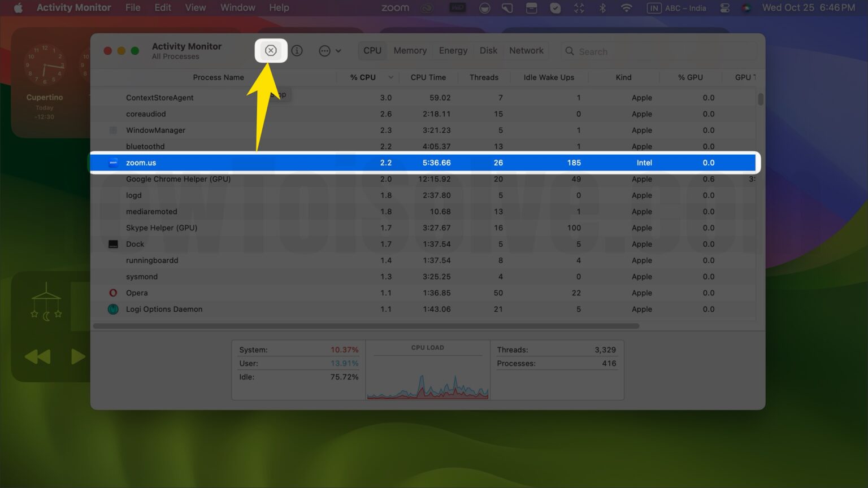Open the % CPU column sort chevron
Viewport: 868px width, 488px height.
pos(390,77)
